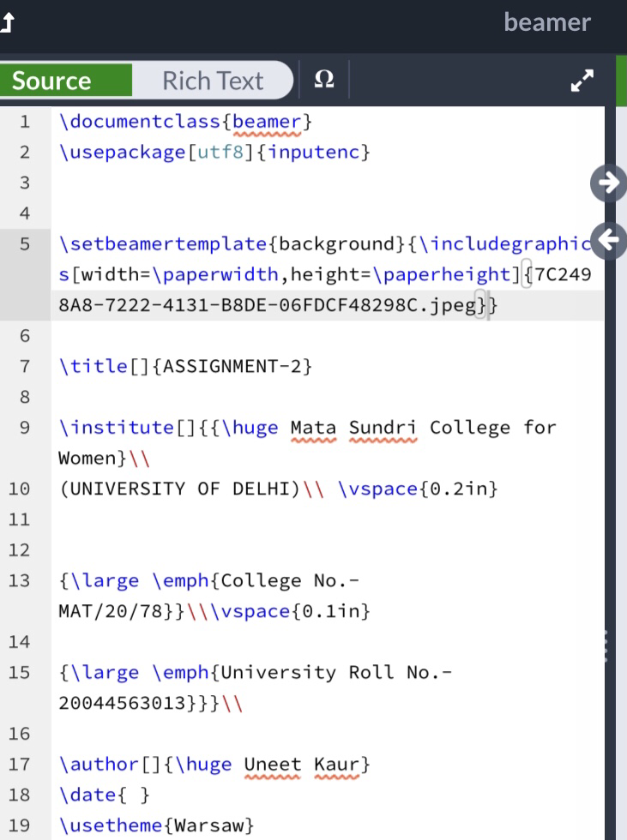Screen dimensions: 627x840
Task: Click the \date command on line 18
Action: tap(87, 795)
